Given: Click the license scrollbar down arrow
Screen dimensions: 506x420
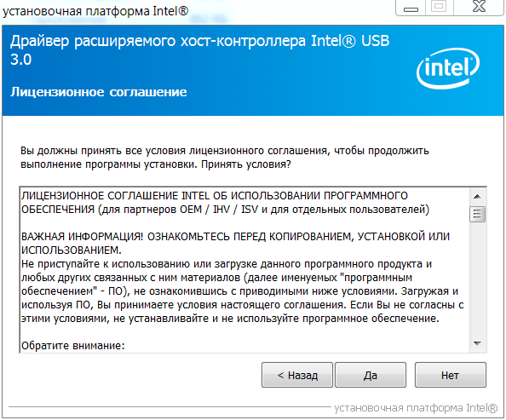Looking at the screenshot, I should tap(477, 343).
